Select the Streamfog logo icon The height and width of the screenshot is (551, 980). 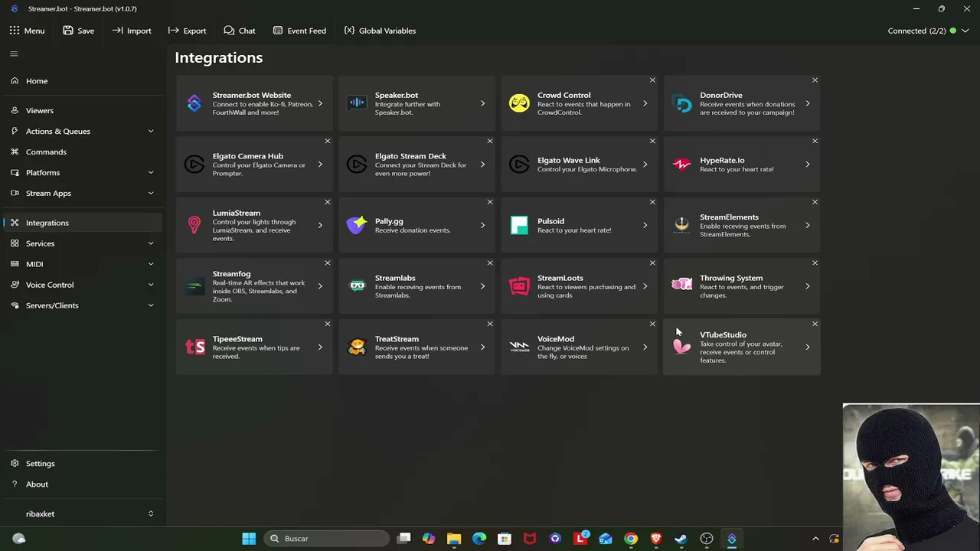click(x=194, y=286)
